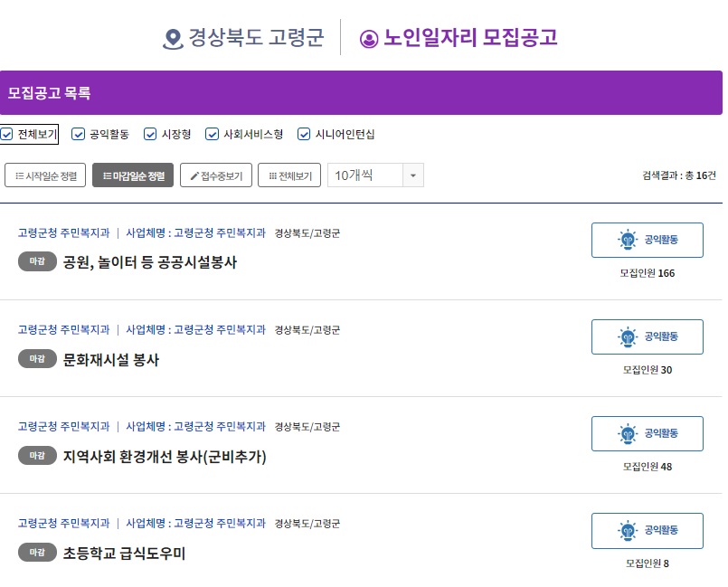The height and width of the screenshot is (587, 728).
Task: Click the lightbulb icon for 지역사회 환경개선 listing
Action: coord(627,433)
